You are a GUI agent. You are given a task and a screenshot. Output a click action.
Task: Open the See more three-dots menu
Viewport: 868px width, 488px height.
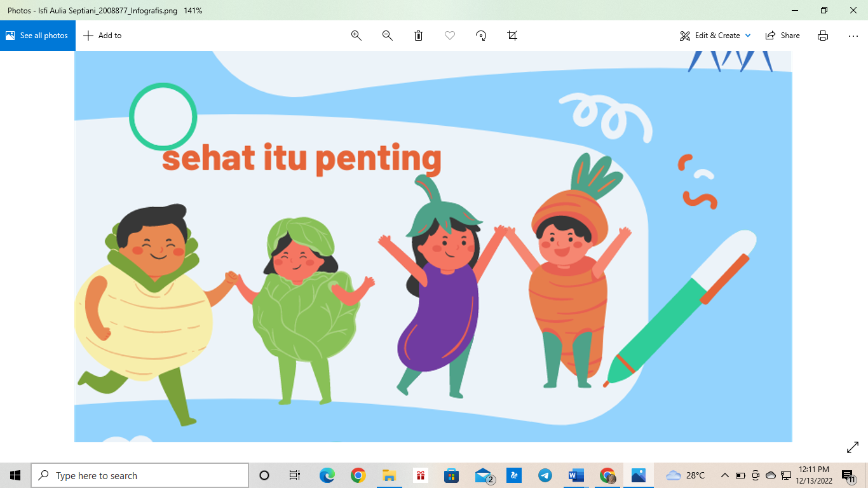[x=853, y=36]
